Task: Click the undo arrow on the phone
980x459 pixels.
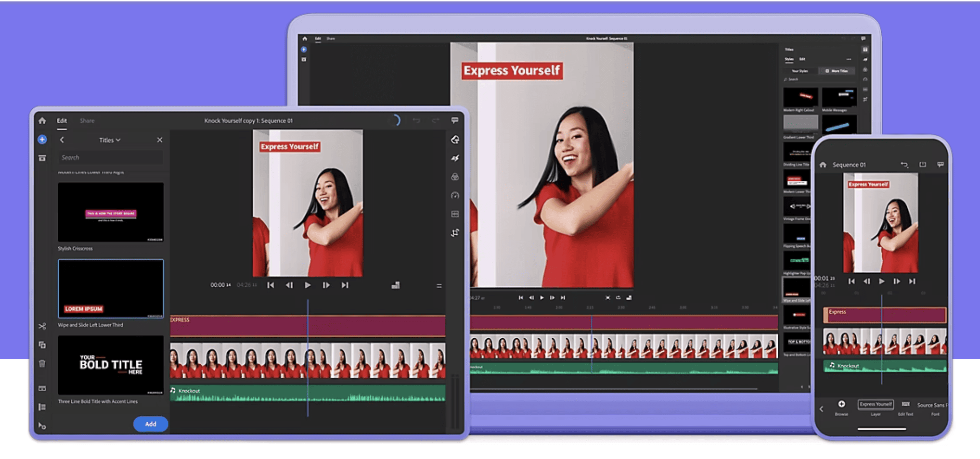Action: (x=904, y=165)
